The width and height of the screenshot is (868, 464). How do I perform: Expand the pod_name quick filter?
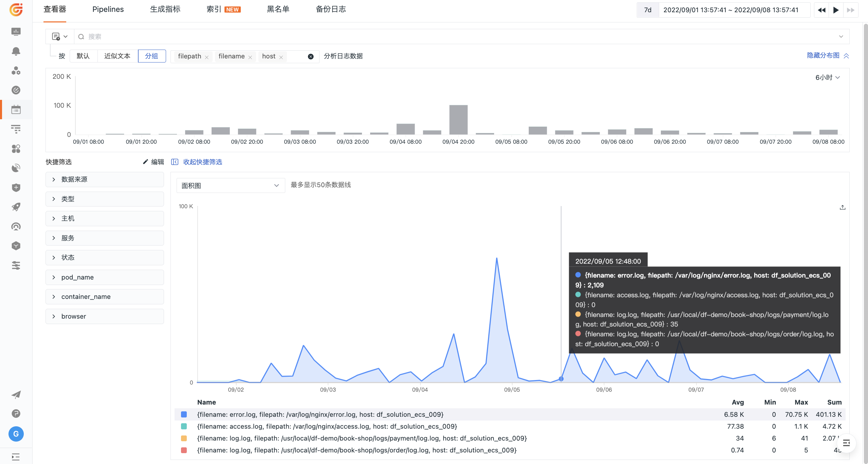105,277
